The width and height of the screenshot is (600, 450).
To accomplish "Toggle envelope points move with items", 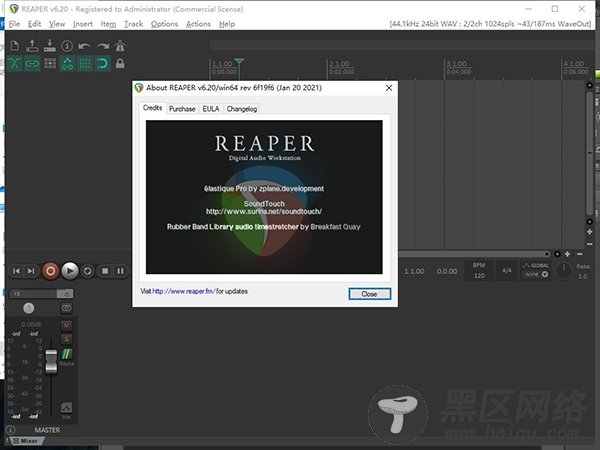I will tap(67, 63).
